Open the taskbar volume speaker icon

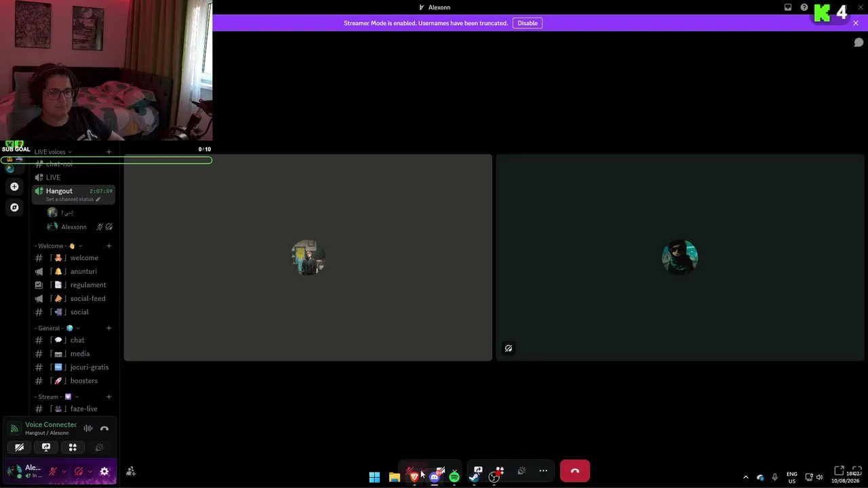coord(820,477)
